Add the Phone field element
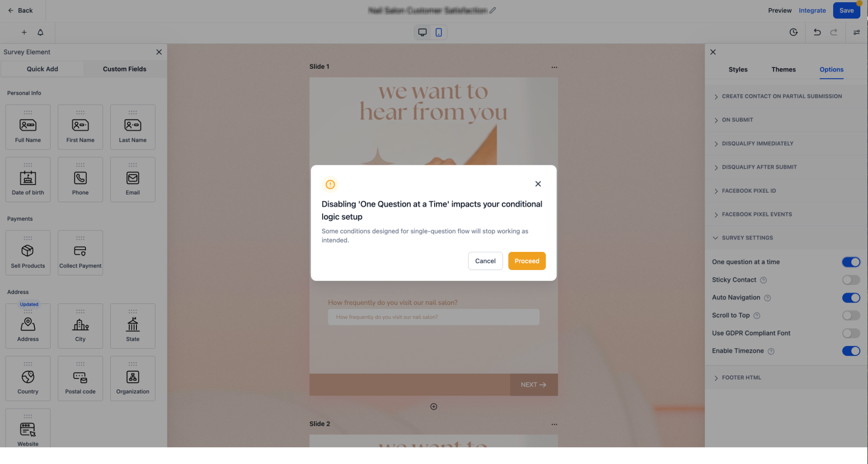The height and width of the screenshot is (464, 868). point(80,179)
